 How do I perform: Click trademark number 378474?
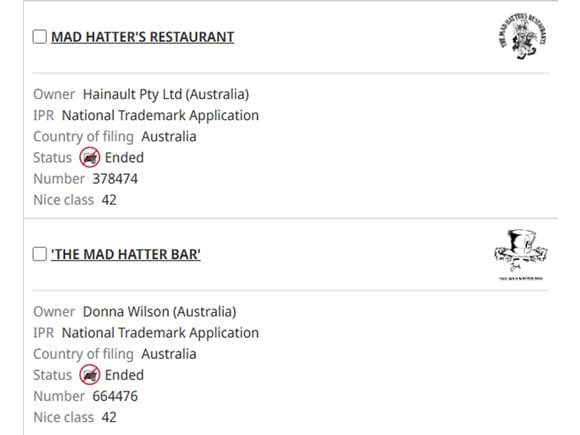(115, 179)
